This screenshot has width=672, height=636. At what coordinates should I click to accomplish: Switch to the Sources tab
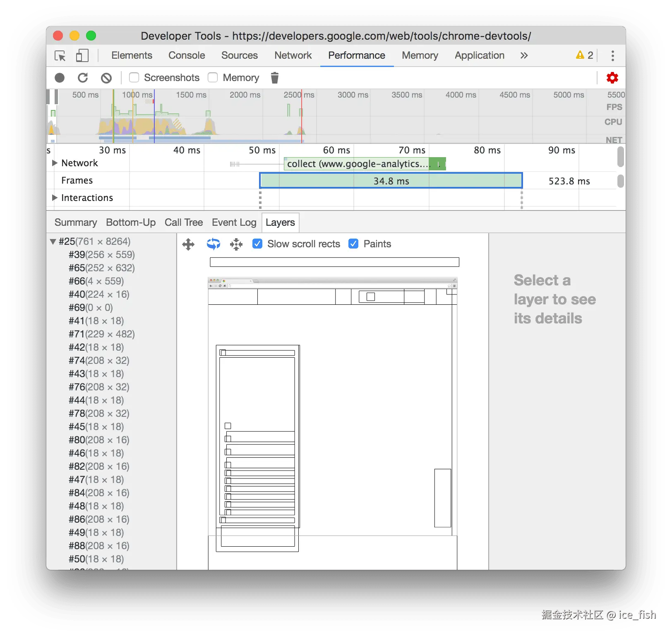(240, 55)
